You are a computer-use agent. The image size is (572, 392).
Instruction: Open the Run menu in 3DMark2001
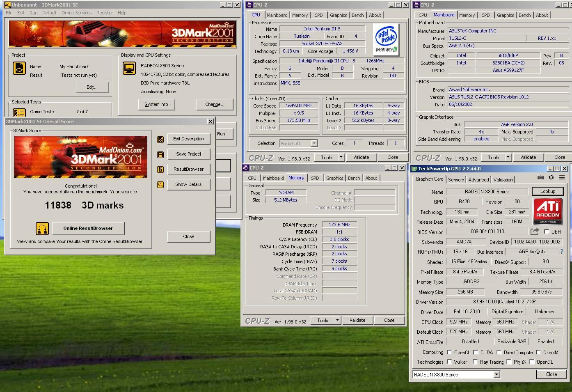(33, 13)
